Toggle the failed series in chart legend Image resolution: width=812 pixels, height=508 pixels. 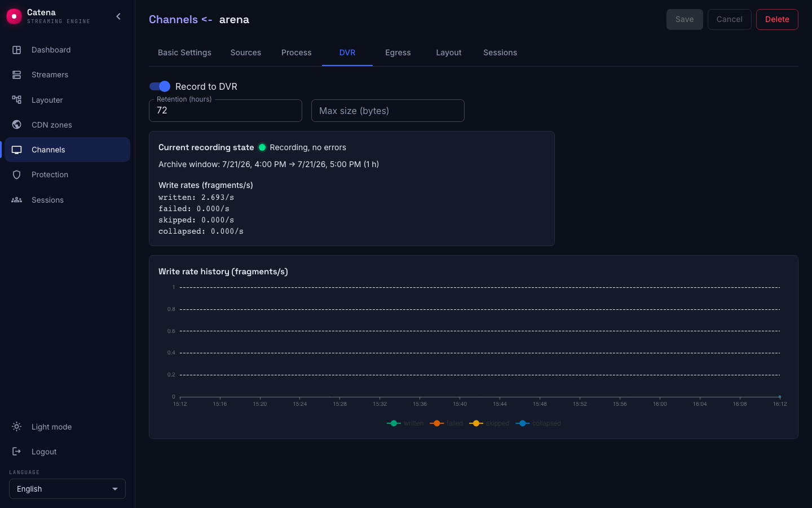(x=446, y=423)
